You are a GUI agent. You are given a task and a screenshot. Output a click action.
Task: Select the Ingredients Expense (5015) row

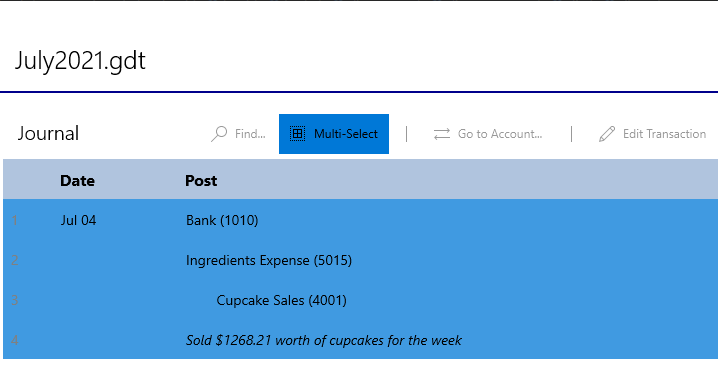point(360,260)
